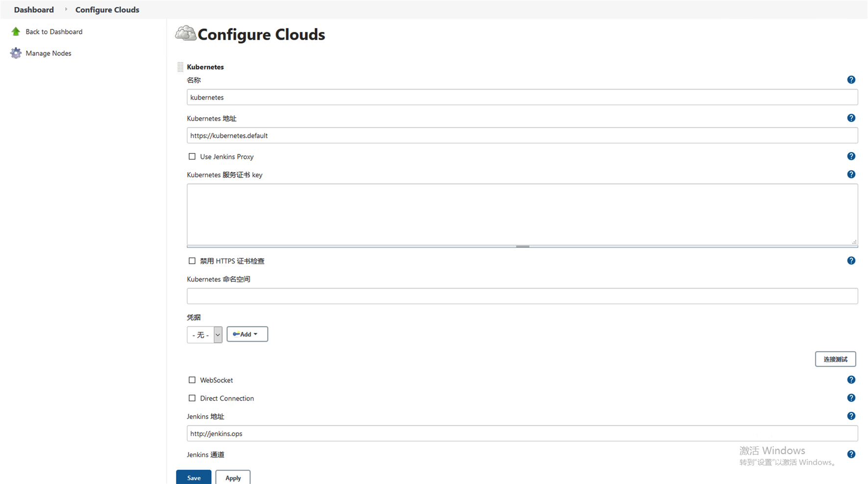
Task: Click the Kubernetes section heading
Action: 205,67
